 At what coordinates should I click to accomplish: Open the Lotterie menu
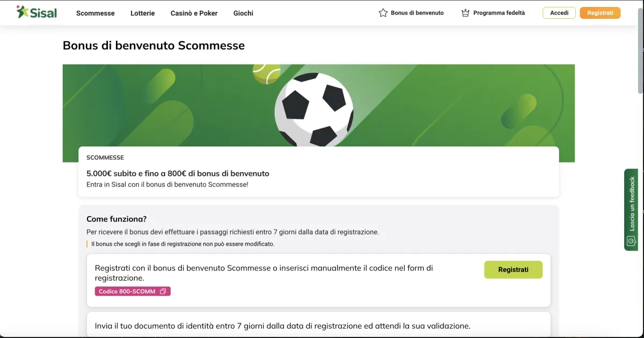point(143,13)
